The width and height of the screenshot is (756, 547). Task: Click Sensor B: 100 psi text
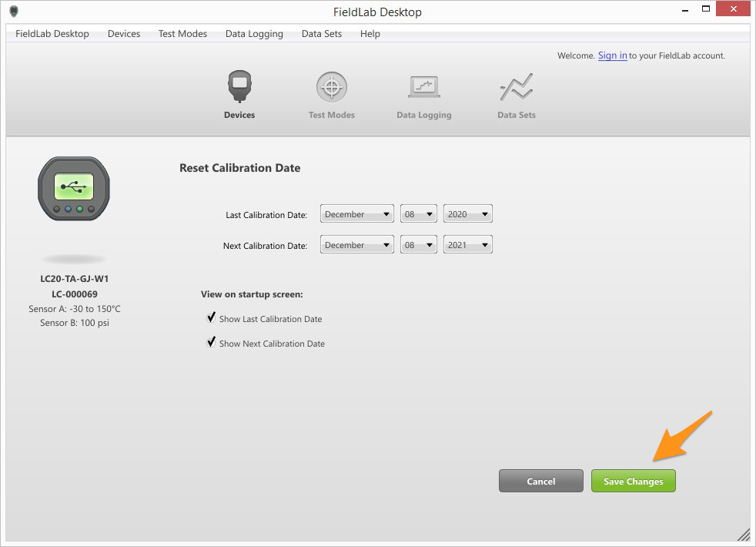click(74, 323)
